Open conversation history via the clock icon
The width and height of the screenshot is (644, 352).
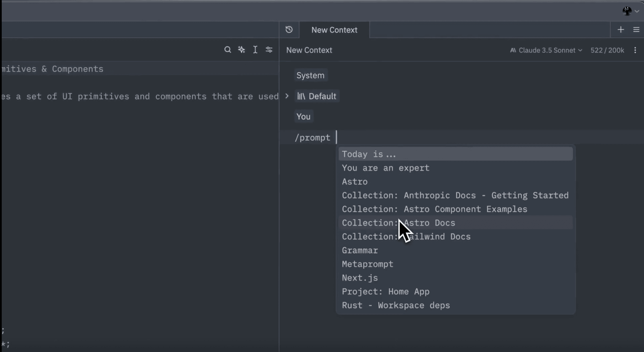[x=289, y=29]
